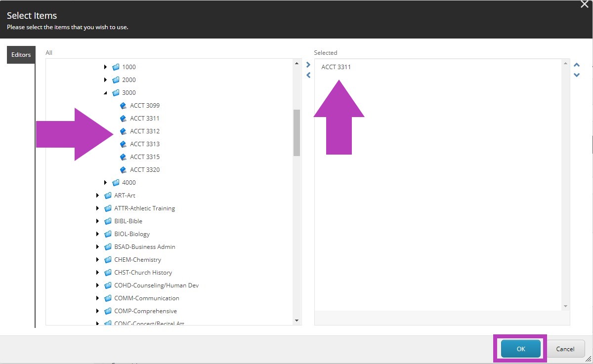Click the ACCT 3312 item icon
Screen dimensions: 593x364
point(124,131)
